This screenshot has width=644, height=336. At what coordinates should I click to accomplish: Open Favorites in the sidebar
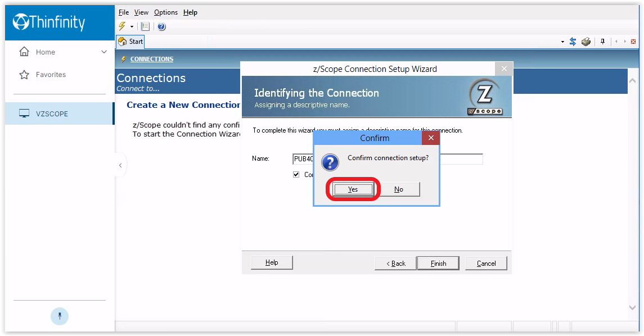[51, 75]
